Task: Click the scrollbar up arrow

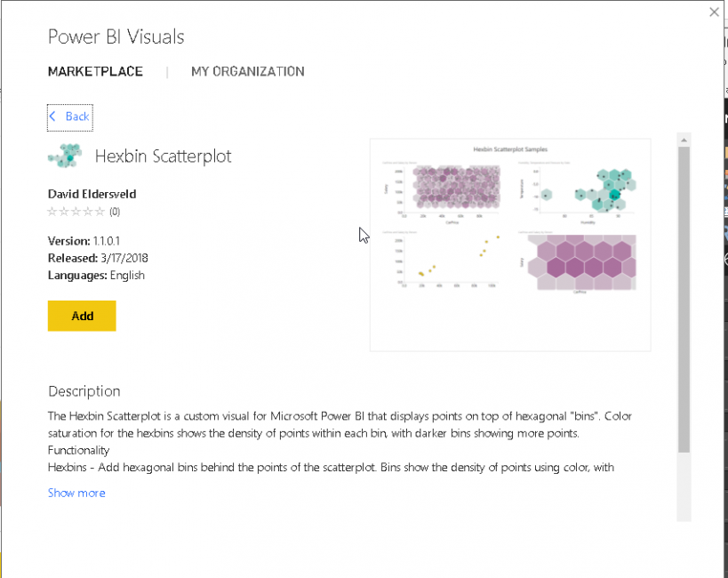Action: click(684, 140)
